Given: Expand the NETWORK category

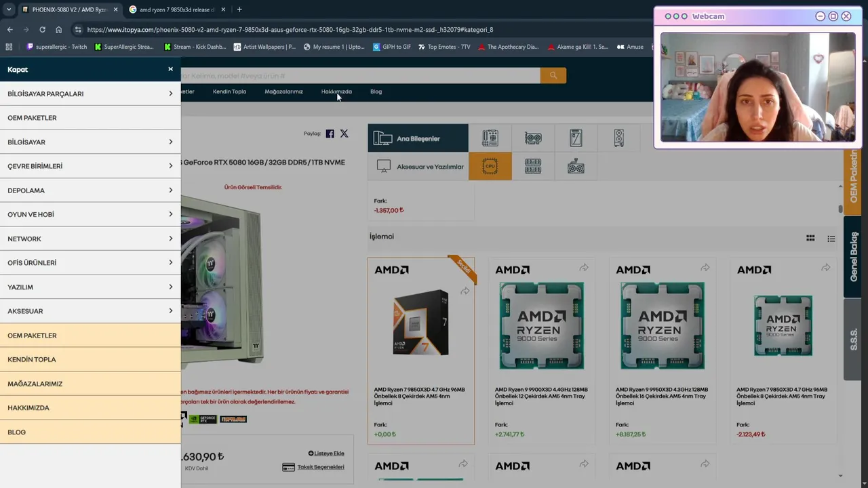Looking at the screenshot, I should [90, 239].
